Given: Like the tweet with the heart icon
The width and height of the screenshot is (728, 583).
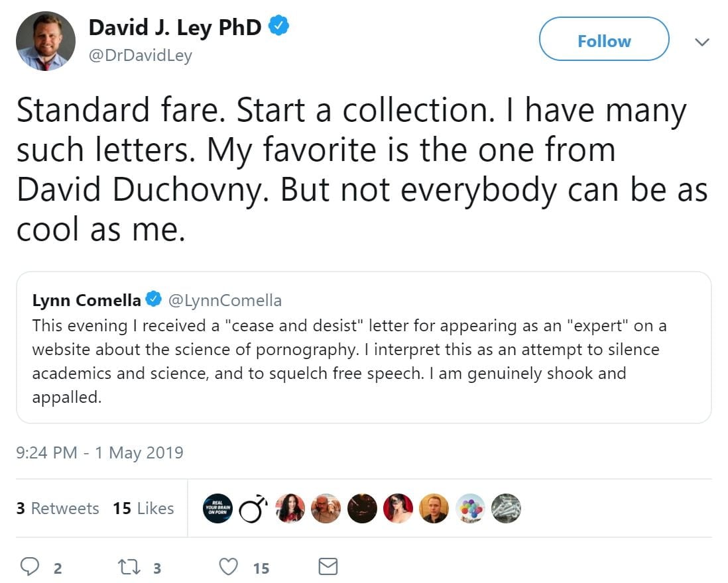Looking at the screenshot, I should [x=229, y=566].
